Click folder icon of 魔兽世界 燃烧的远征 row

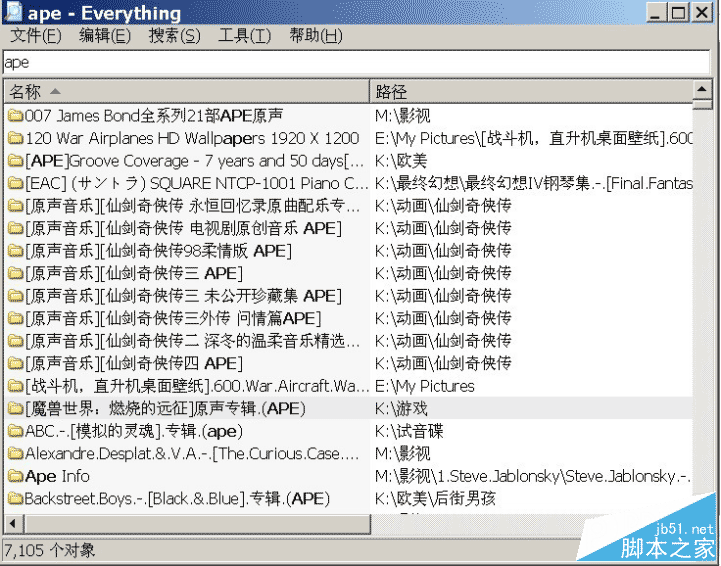(x=16, y=409)
